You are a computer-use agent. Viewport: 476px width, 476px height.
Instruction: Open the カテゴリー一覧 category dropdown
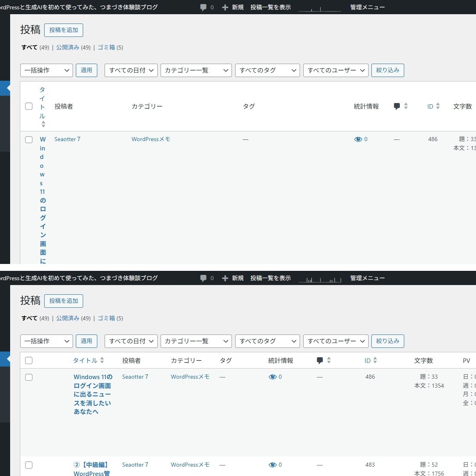pyautogui.click(x=196, y=341)
